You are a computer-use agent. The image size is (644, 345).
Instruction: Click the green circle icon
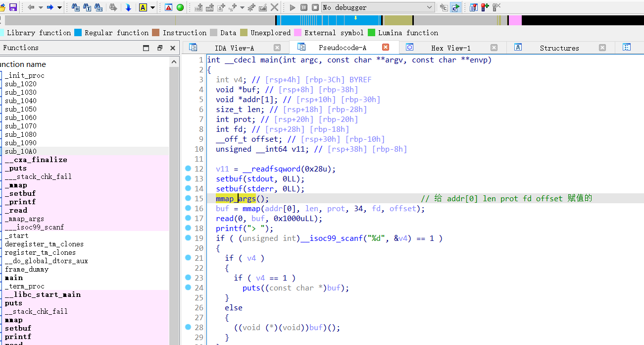coord(180,7)
